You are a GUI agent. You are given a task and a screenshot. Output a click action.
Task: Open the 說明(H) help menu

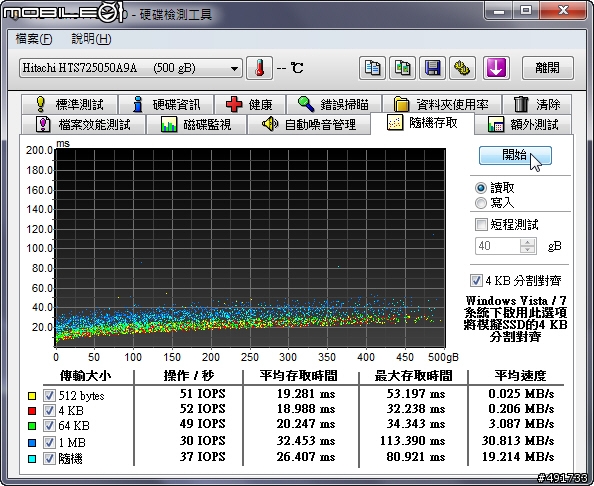pyautogui.click(x=91, y=39)
